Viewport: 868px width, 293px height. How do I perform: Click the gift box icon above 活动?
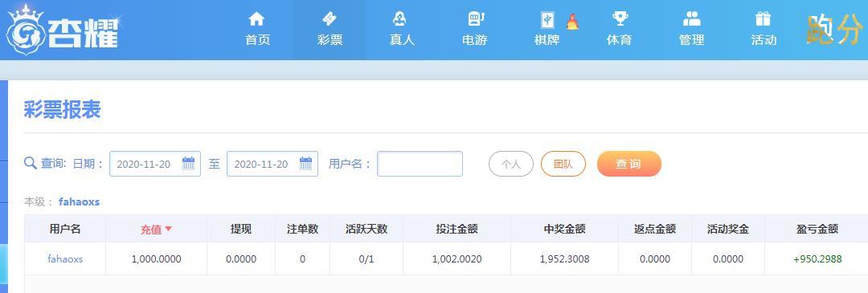tap(764, 19)
